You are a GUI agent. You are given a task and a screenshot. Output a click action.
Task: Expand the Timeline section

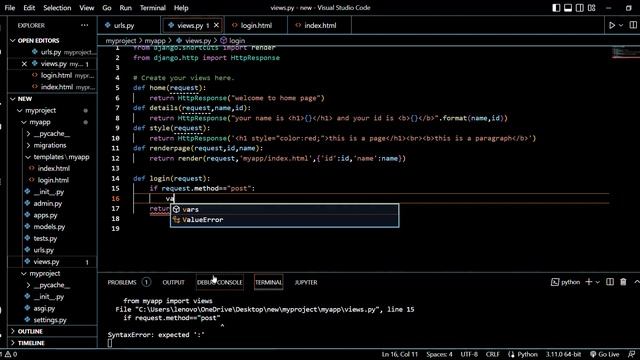point(52,343)
